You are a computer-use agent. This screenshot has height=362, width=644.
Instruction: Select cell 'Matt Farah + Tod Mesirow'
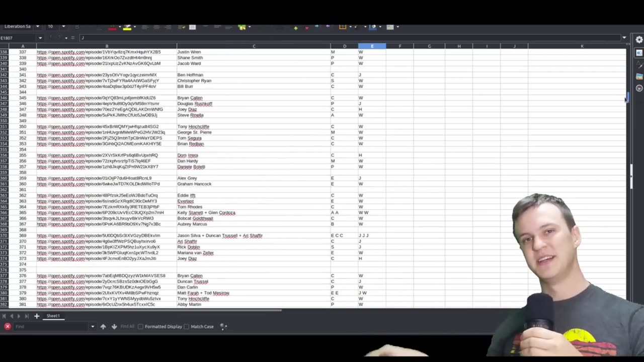pos(203,293)
